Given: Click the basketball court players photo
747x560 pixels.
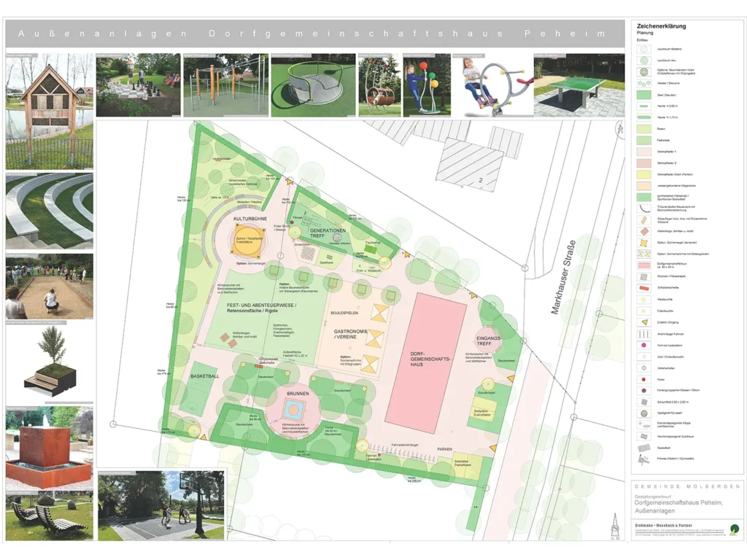Looking at the screenshot, I should tap(161, 506).
